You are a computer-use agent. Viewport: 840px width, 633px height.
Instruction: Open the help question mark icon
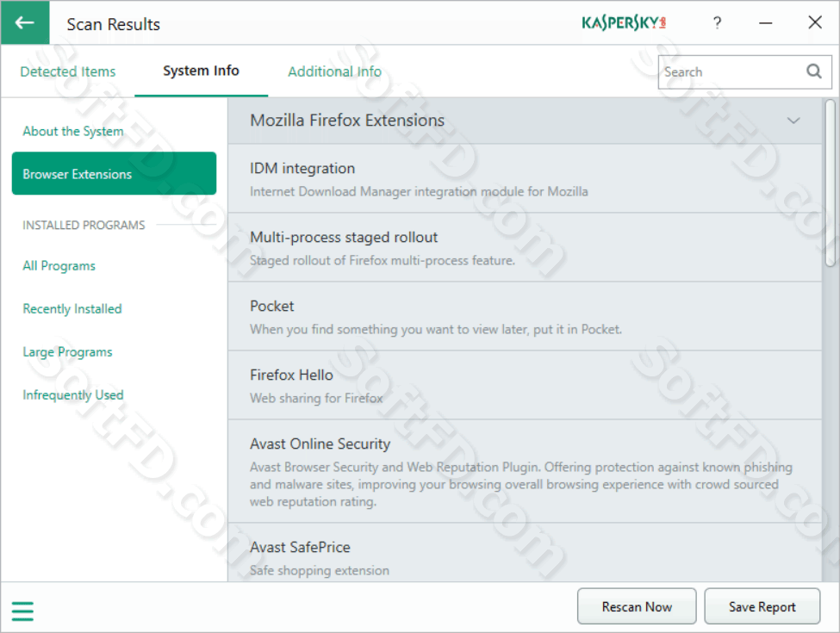click(718, 22)
